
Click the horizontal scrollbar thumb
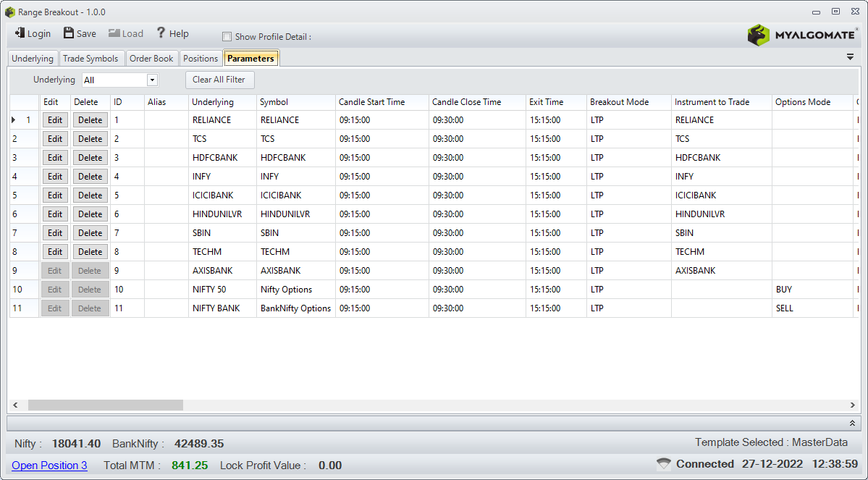(105, 405)
